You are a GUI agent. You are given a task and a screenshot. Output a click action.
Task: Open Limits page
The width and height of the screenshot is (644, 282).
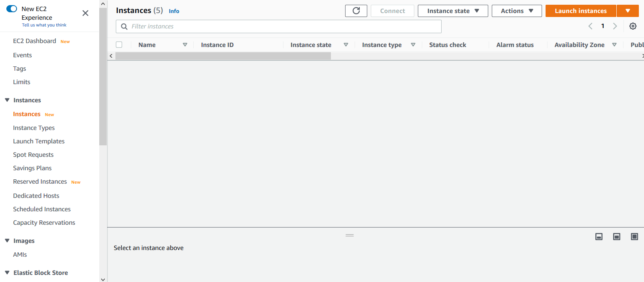(21, 82)
